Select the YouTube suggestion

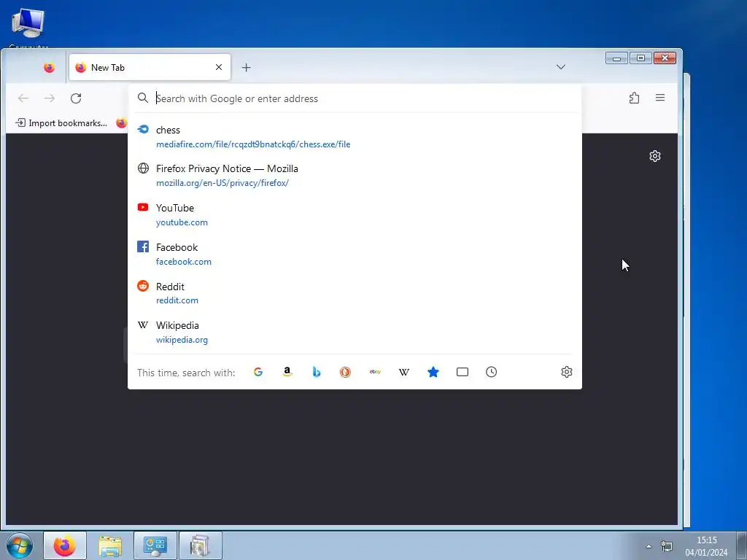click(355, 215)
